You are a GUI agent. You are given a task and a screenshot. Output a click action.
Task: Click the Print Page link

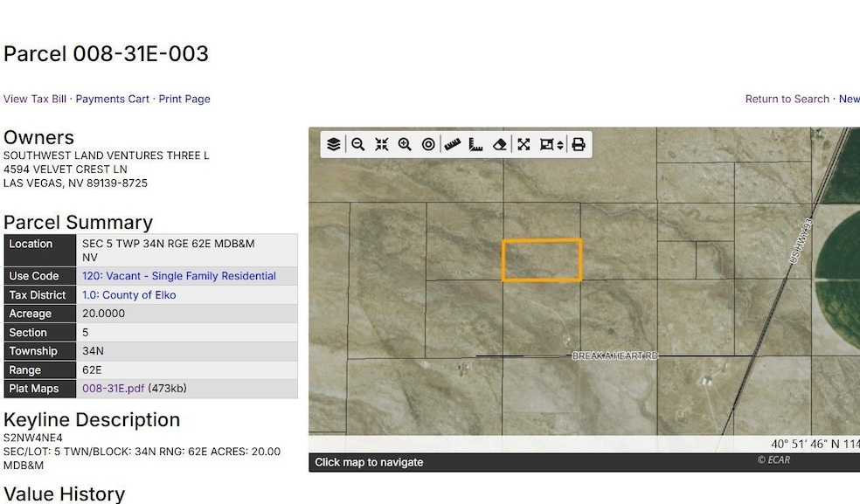click(x=184, y=99)
